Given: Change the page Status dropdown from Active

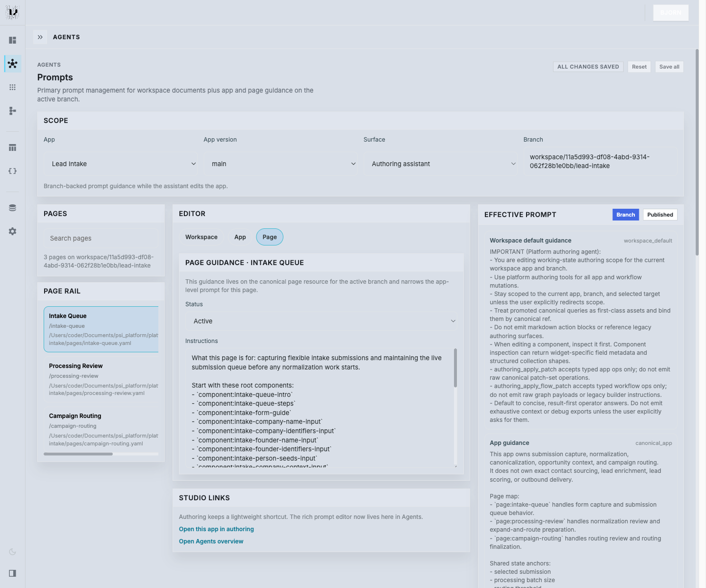Looking at the screenshot, I should [x=321, y=321].
